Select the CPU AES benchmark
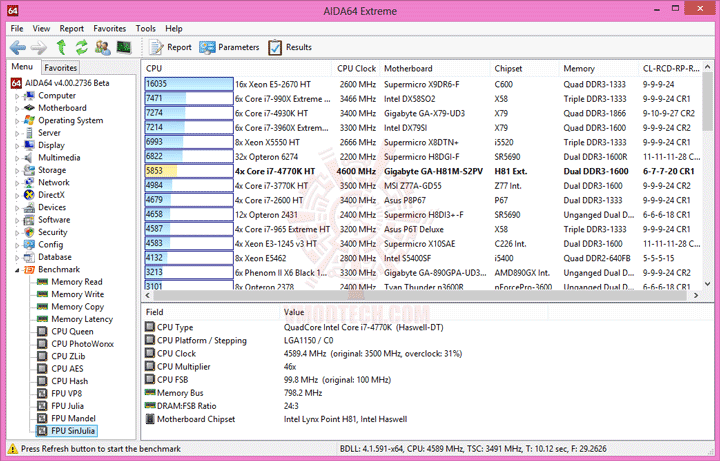Screen dimensions: 720x461 point(67,369)
